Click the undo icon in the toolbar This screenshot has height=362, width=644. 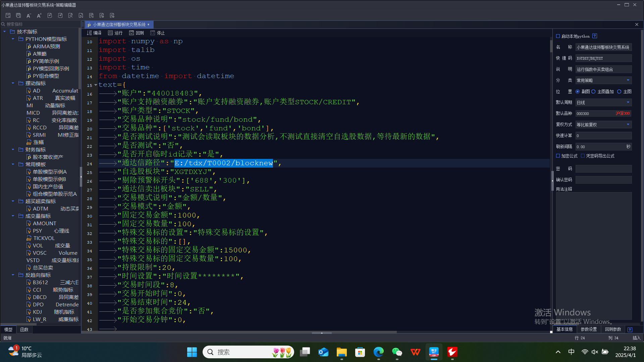click(50, 15)
